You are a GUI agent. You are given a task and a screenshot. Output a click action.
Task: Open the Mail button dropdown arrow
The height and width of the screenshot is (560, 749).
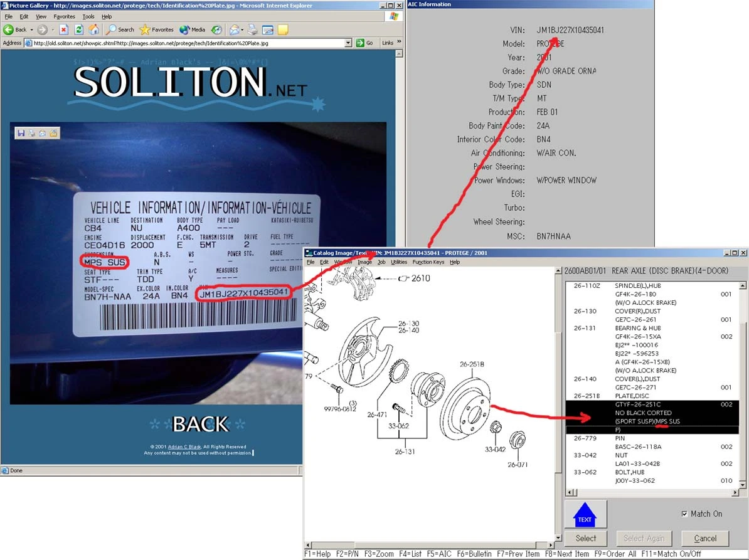(x=242, y=29)
